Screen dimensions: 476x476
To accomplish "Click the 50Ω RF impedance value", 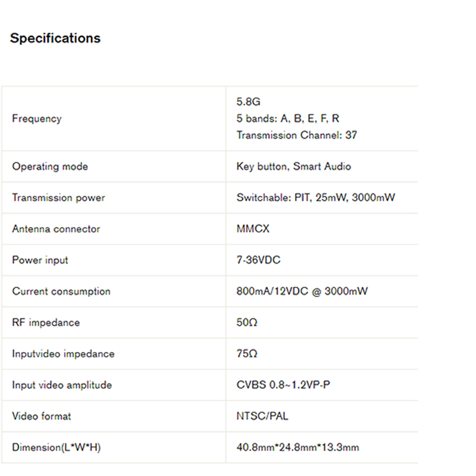I will point(247,322).
